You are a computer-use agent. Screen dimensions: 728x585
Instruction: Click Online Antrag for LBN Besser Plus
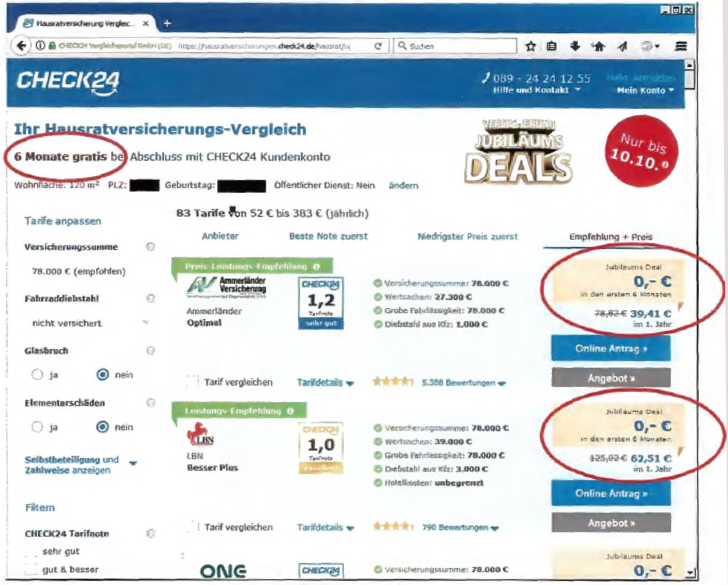coord(611,493)
